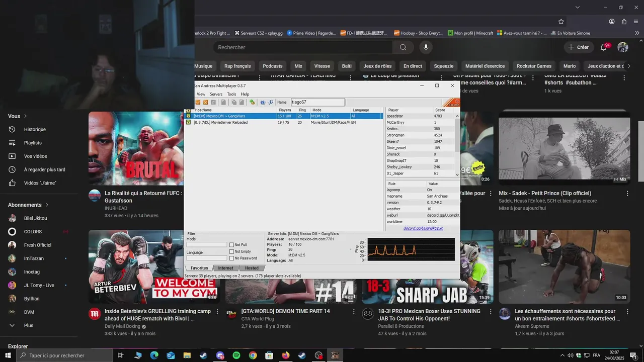Select the Rockstar Games category chip
This screenshot has width=644, height=362.
[x=534, y=66]
